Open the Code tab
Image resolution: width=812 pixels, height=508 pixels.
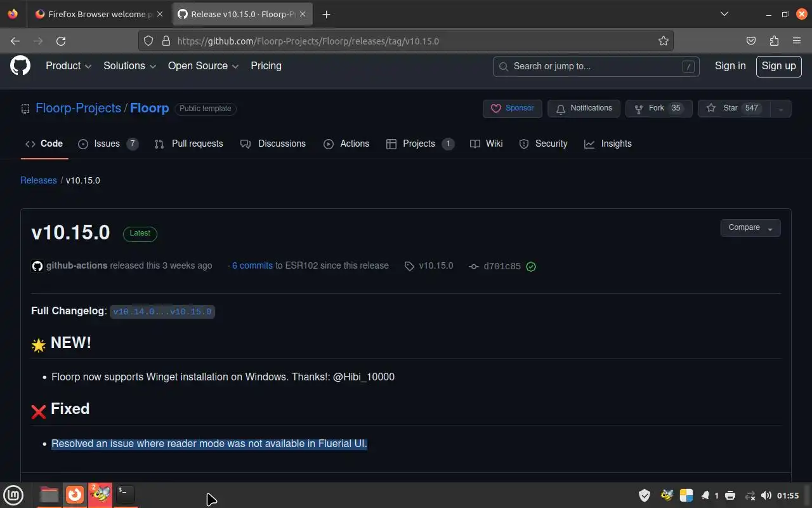coord(44,144)
